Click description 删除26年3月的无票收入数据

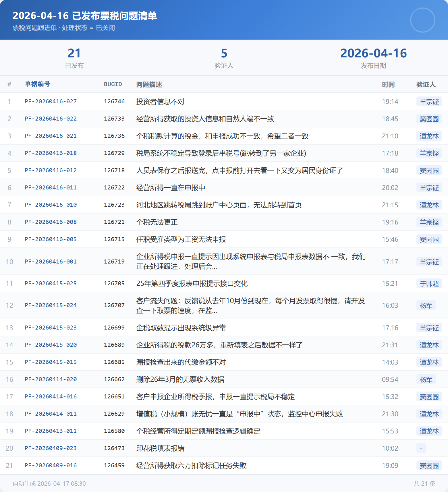(x=180, y=379)
